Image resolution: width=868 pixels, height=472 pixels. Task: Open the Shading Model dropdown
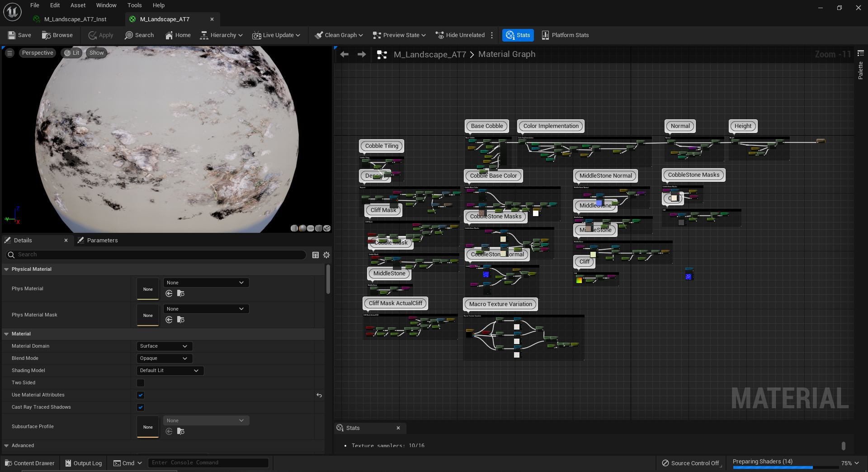[x=170, y=371]
